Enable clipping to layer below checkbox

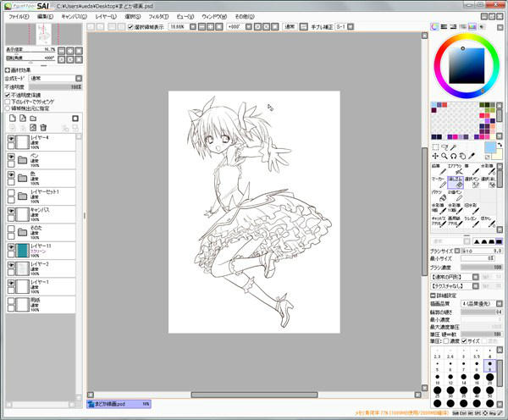[x=8, y=102]
